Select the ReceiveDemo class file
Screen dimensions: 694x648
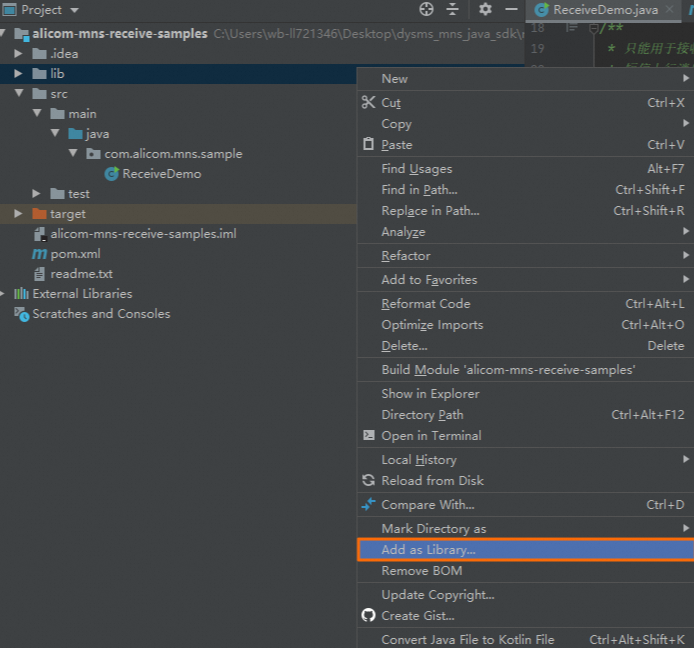tap(153, 174)
